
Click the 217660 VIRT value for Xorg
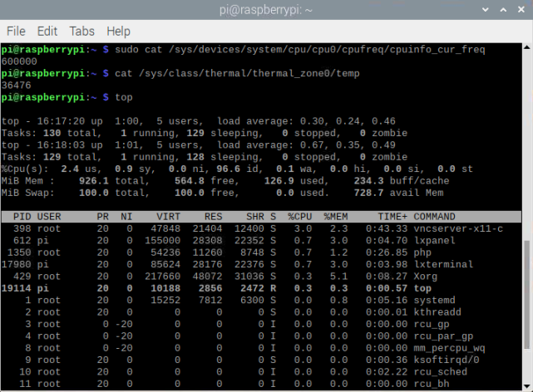click(x=162, y=277)
